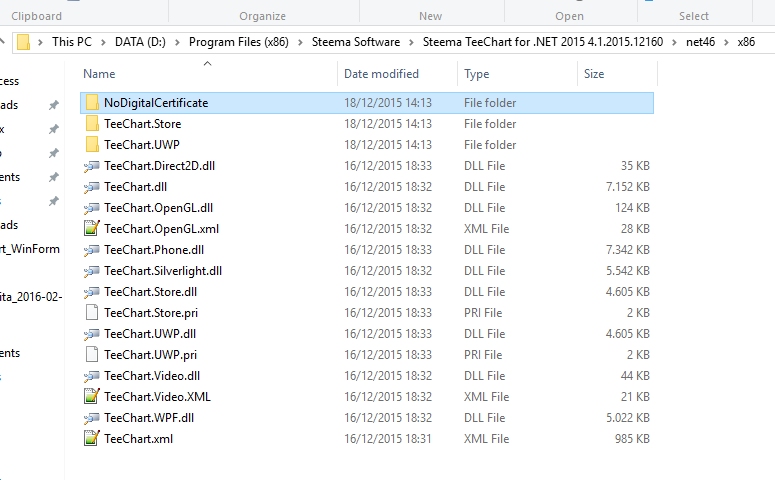Go to DATA (D:) in the address bar
Viewport: 775px width, 480px height.
pos(140,42)
